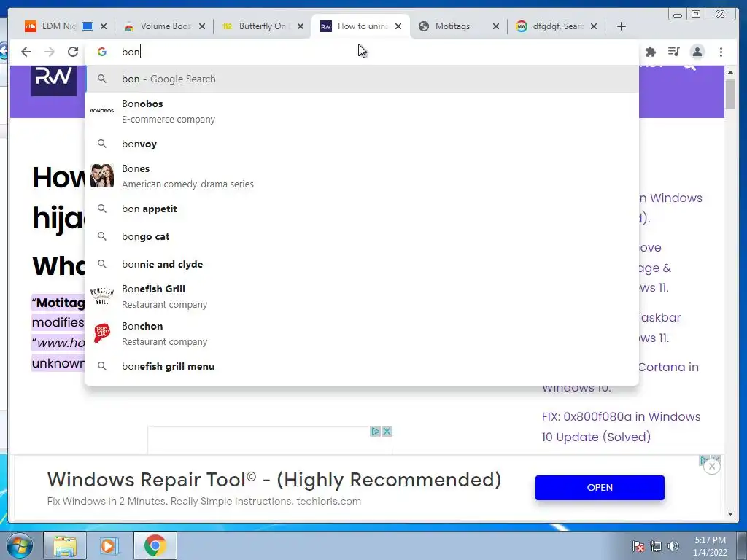Click the address bar containing bon

[x=362, y=52]
